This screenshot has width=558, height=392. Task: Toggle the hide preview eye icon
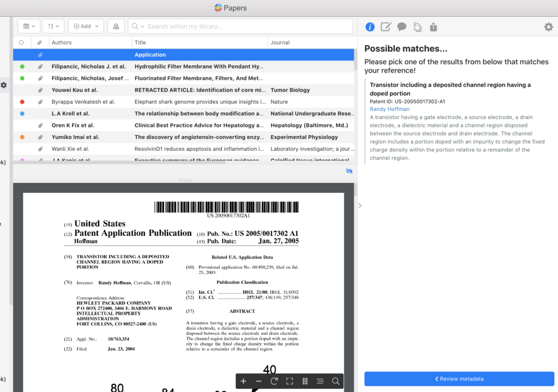[x=349, y=171]
